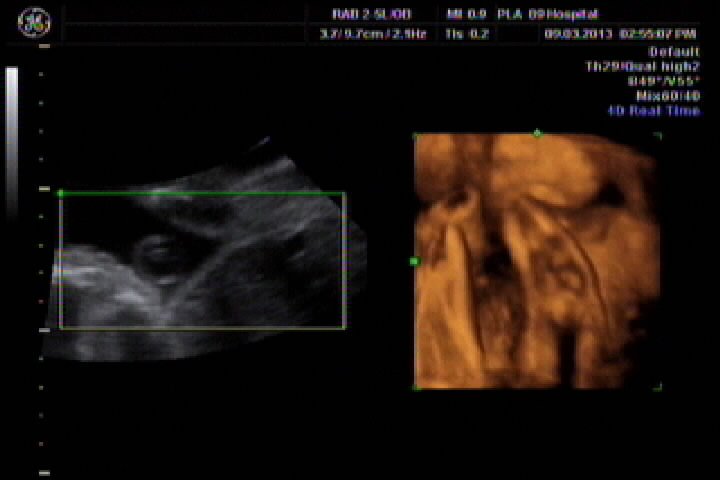The height and width of the screenshot is (480, 720).
Task: Click the date and time display
Action: pos(620,33)
